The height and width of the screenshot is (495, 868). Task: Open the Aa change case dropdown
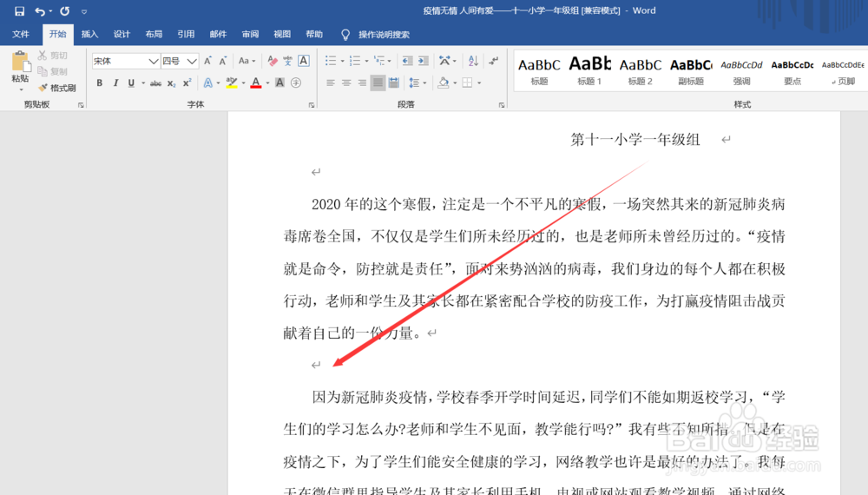click(247, 61)
